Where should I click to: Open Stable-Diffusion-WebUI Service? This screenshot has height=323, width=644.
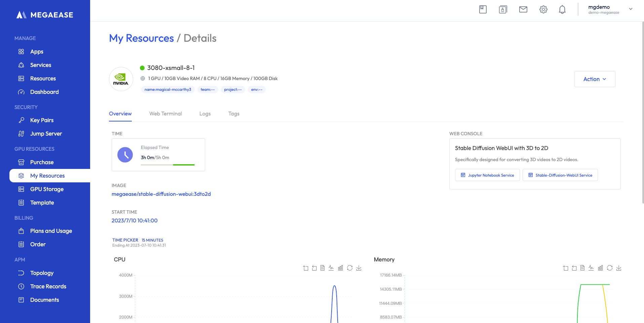click(x=560, y=175)
